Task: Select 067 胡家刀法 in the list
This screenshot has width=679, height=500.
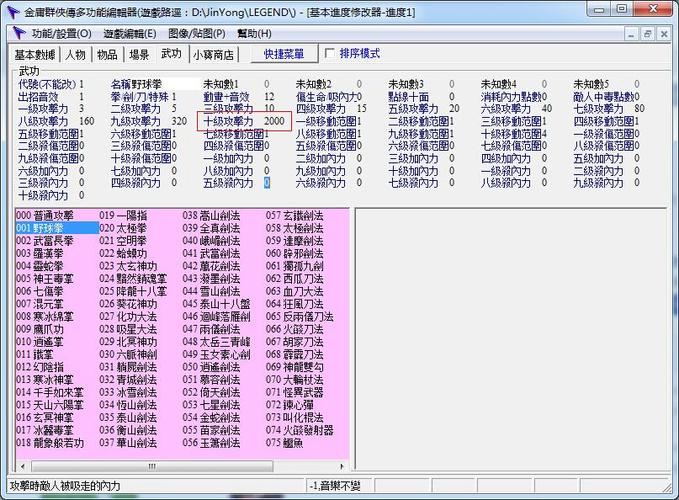Action: pyautogui.click(x=294, y=342)
